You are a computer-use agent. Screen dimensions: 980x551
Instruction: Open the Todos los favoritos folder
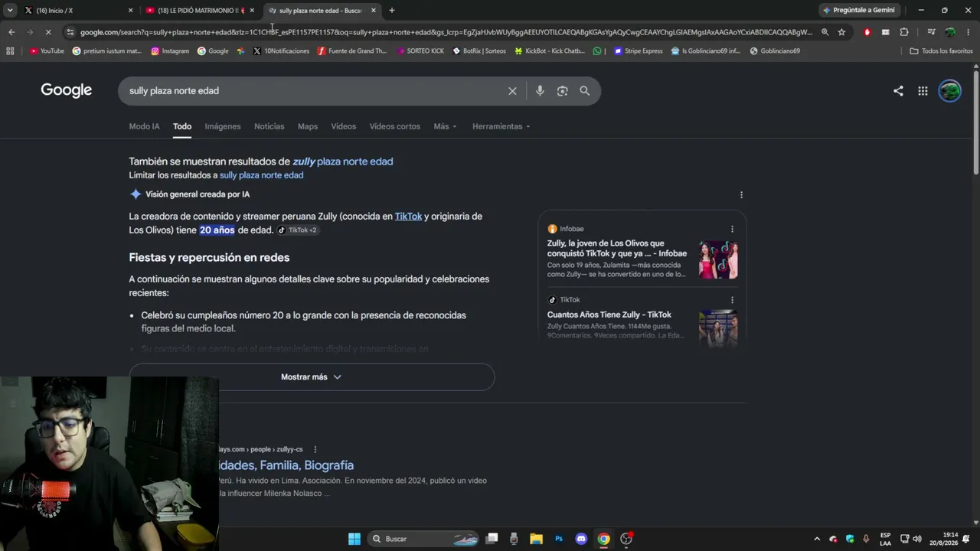click(941, 51)
